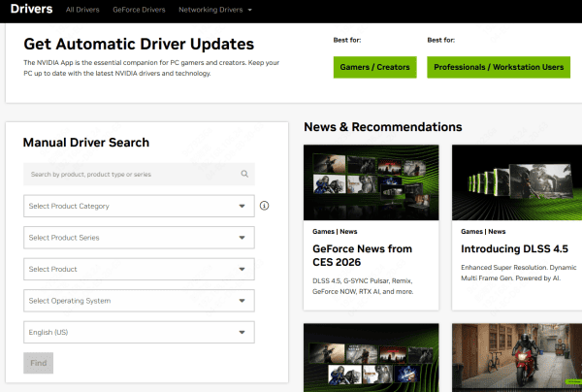Click the Introducing DLSS 4.5 headline
The image size is (582, 392).
click(514, 248)
